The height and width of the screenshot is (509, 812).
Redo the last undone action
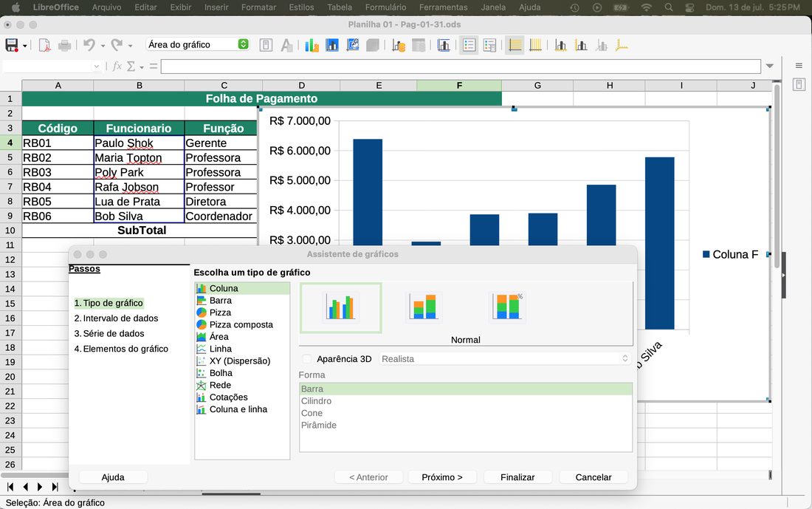[117, 45]
